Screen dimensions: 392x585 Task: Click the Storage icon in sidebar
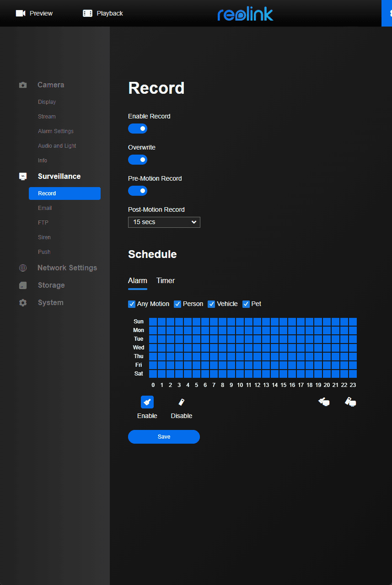click(x=23, y=285)
